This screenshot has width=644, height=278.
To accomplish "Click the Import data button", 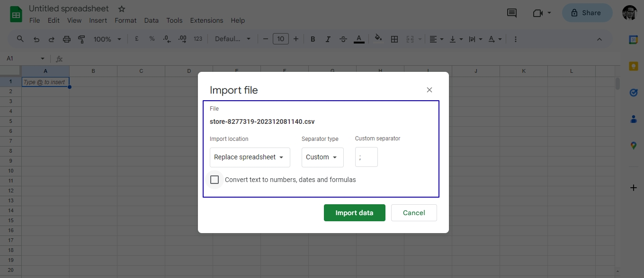I will coord(355,213).
